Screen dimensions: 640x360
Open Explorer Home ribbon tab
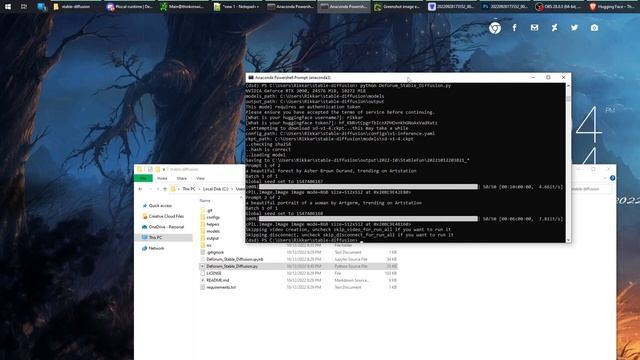point(162,178)
